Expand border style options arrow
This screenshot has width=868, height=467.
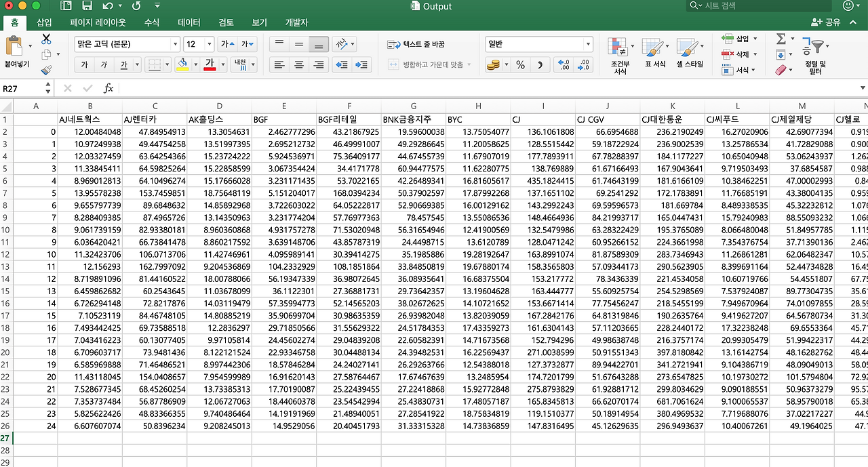pyautogui.click(x=167, y=64)
